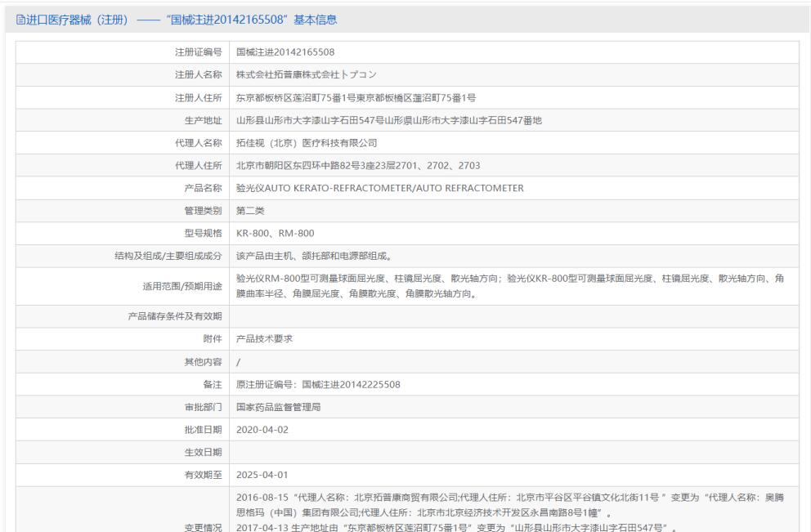Click the document icon beside the header title
Viewport: 811px width, 532px height.
click(20, 20)
